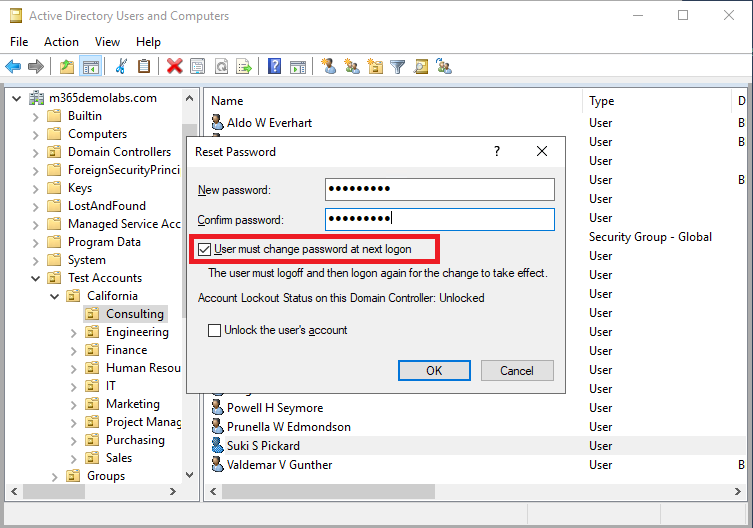Expand the Engineering OU in tree
753x528 pixels.
[x=73, y=332]
